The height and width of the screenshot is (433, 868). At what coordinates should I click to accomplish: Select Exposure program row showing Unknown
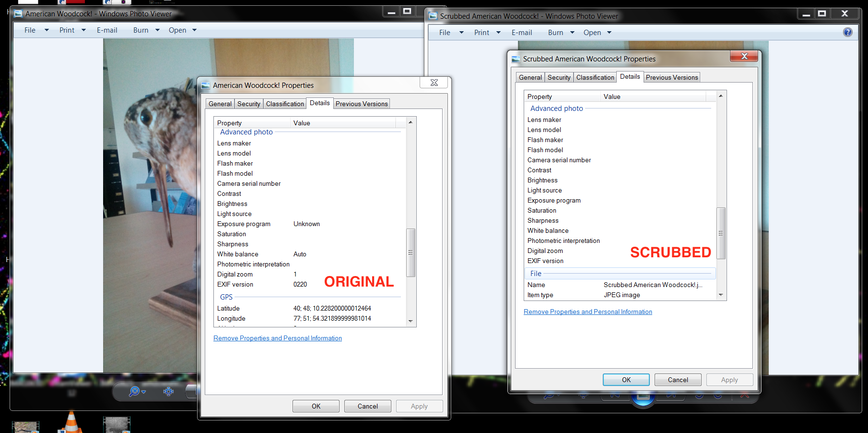pyautogui.click(x=310, y=224)
